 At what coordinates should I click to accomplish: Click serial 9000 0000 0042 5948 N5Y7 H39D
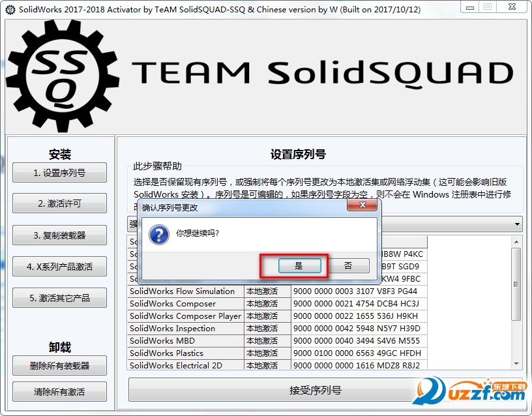pos(359,329)
